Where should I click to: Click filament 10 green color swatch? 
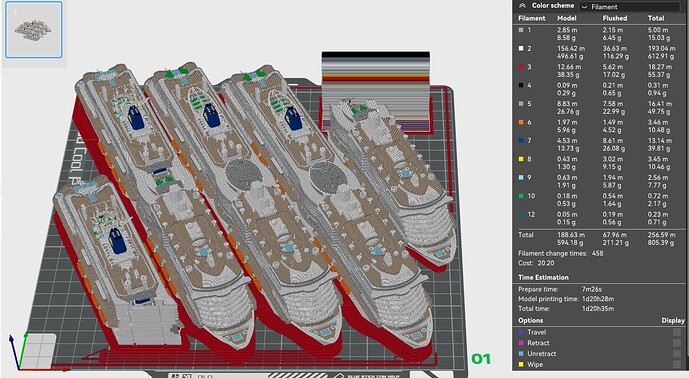pyautogui.click(x=521, y=196)
